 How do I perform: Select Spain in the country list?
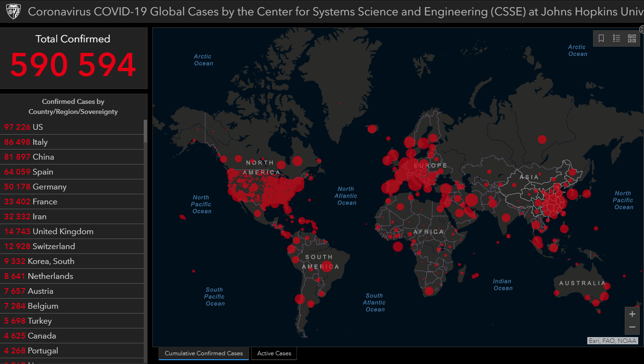click(x=72, y=172)
